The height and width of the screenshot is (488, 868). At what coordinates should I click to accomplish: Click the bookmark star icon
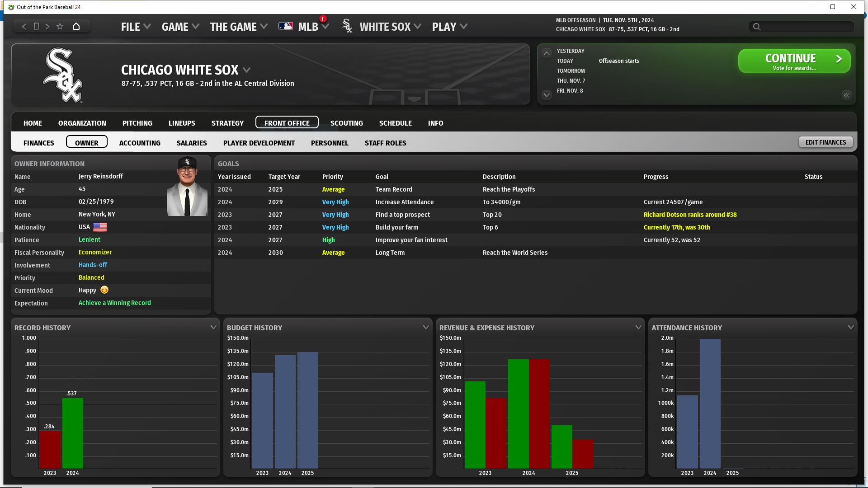(x=60, y=27)
